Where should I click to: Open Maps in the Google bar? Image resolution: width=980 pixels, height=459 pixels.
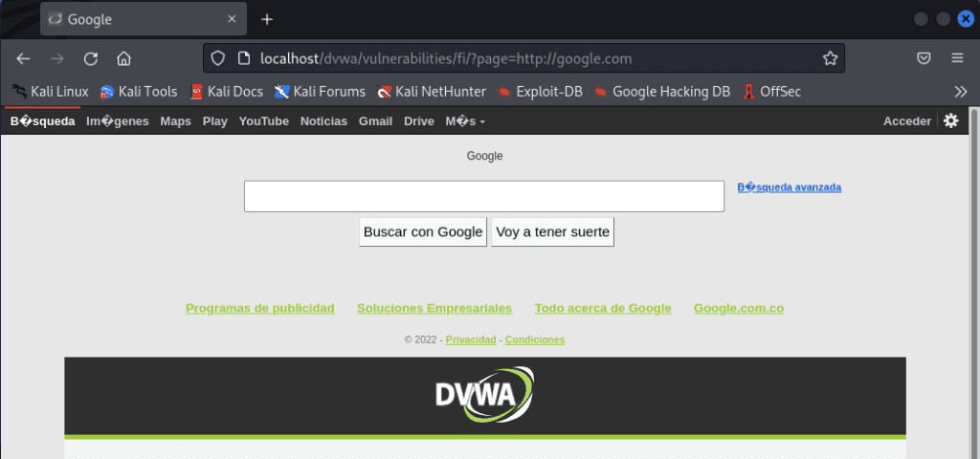coord(176,121)
